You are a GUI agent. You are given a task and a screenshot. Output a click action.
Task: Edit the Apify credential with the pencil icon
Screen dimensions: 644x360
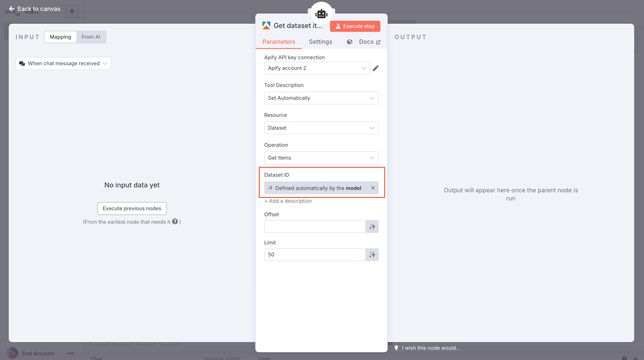point(376,68)
